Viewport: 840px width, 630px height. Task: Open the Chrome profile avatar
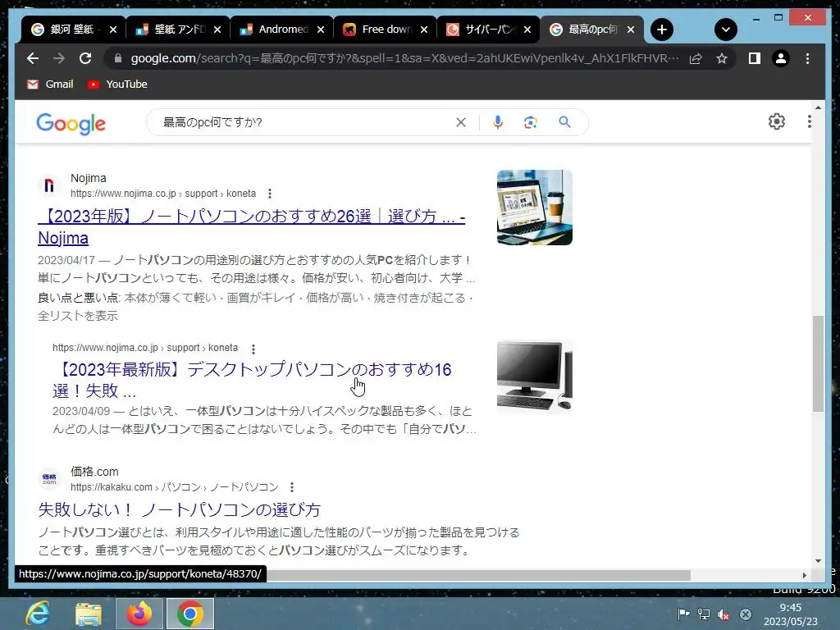click(781, 58)
